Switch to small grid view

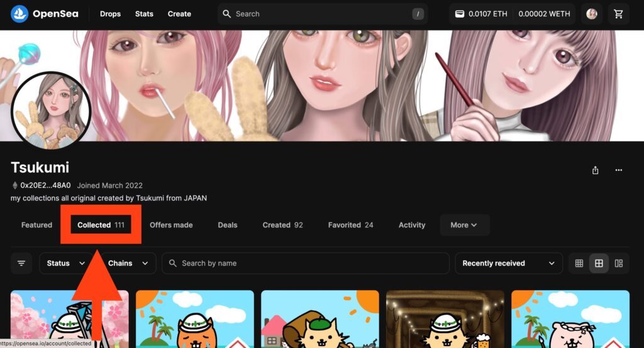(579, 263)
